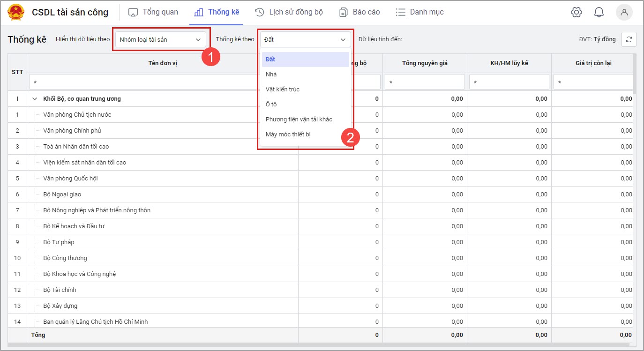Screen dimensions: 644x351
Task: Collapse the Thống kê theo dropdown arrow
Action: [x=343, y=40]
